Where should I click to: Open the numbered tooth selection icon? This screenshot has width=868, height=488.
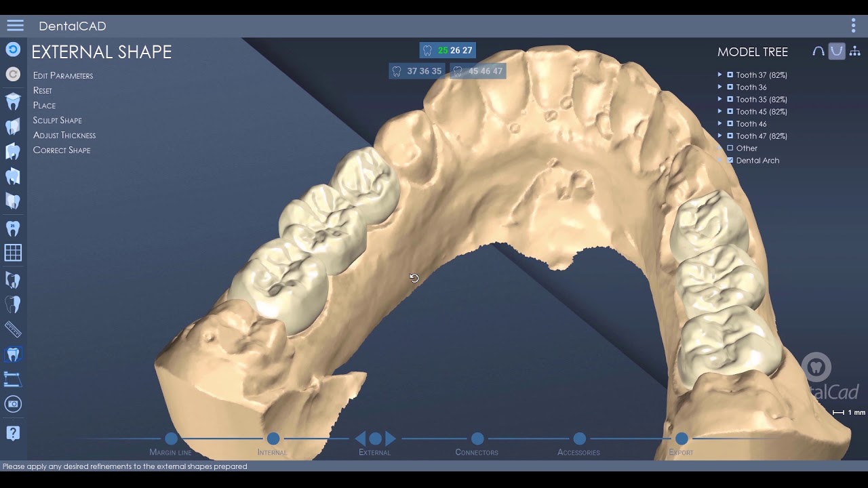click(13, 228)
